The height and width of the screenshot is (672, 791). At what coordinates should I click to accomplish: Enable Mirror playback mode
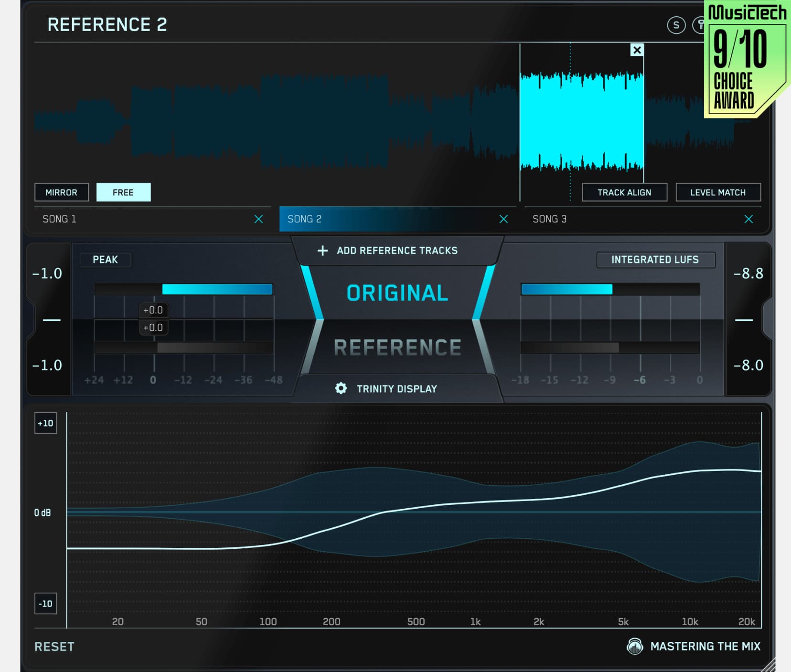click(x=62, y=192)
